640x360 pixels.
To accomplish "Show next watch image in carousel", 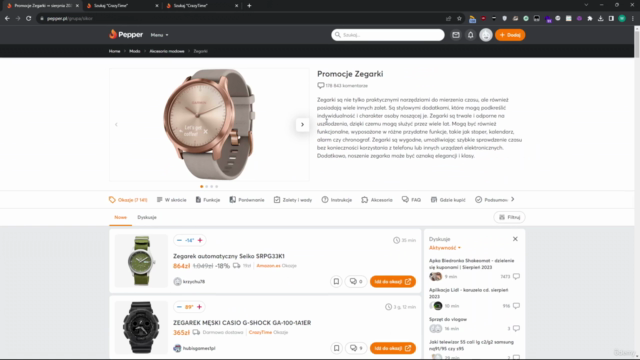I will pos(302,124).
